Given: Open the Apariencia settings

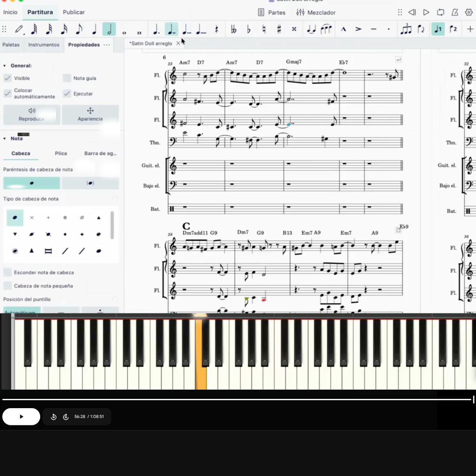Looking at the screenshot, I should 90,115.
